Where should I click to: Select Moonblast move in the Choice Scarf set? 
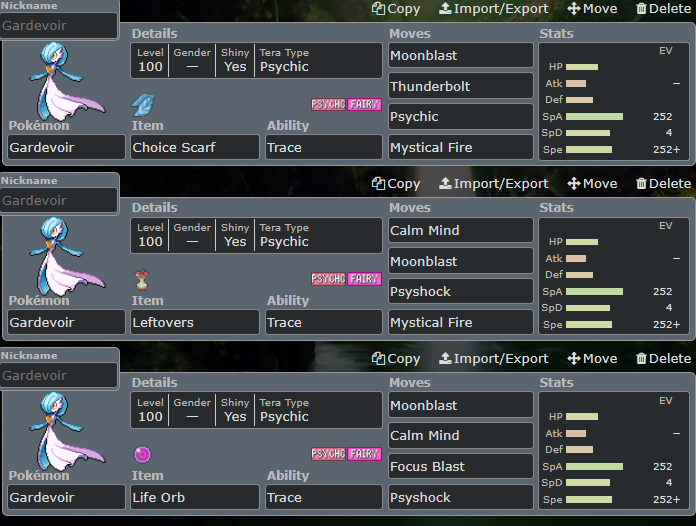(x=461, y=55)
